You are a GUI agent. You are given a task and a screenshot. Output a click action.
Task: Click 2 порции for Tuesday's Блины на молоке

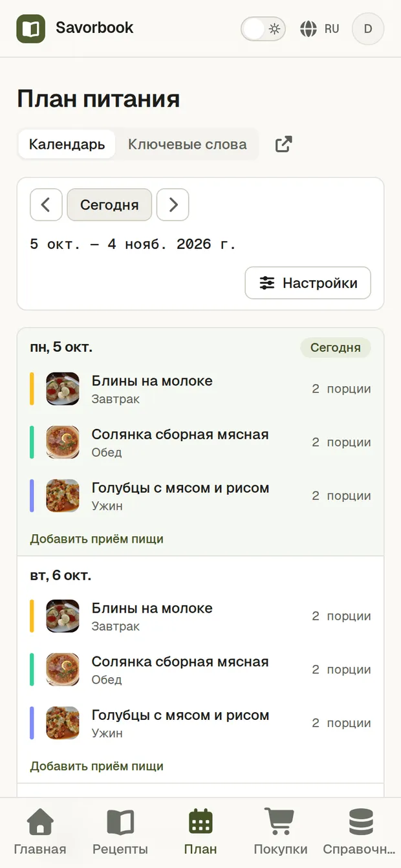(341, 616)
